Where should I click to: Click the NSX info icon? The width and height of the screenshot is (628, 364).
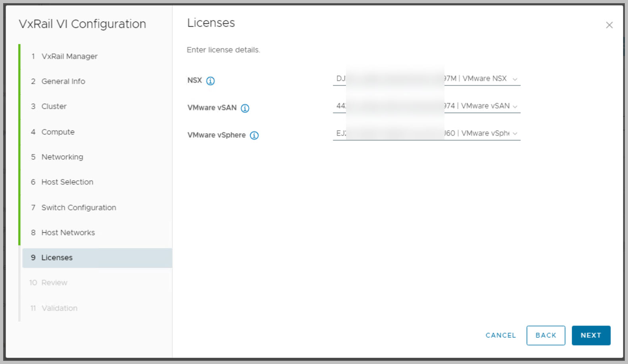point(211,81)
